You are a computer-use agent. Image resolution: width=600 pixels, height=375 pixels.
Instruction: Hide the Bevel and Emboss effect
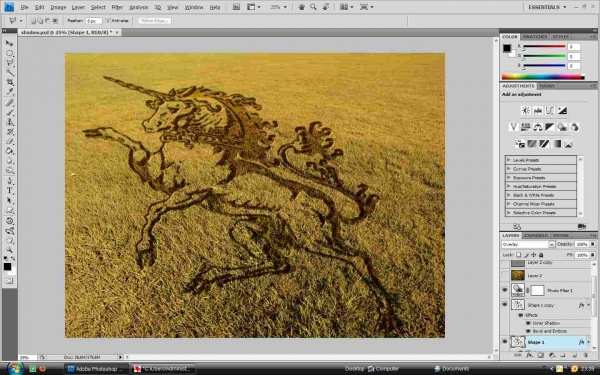pyautogui.click(x=528, y=331)
